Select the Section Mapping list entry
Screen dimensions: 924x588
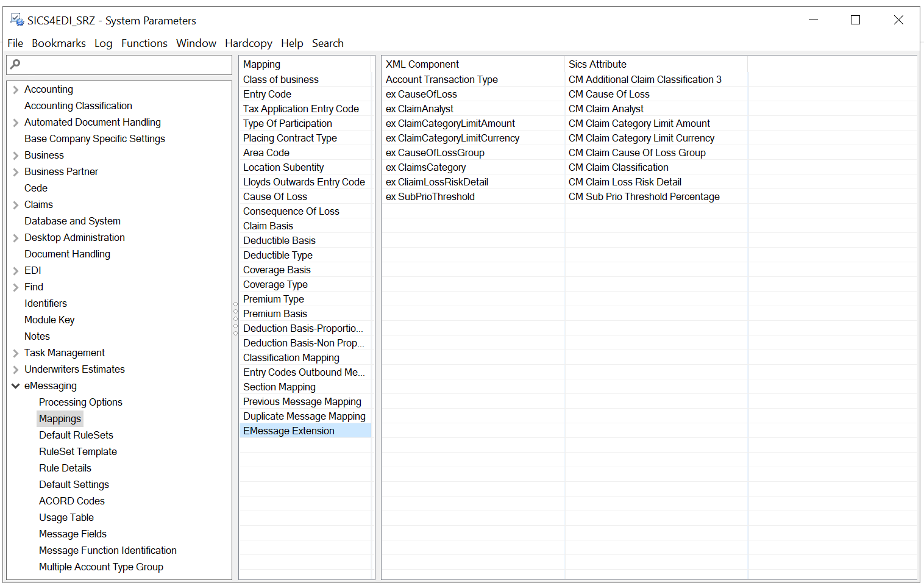pos(279,387)
